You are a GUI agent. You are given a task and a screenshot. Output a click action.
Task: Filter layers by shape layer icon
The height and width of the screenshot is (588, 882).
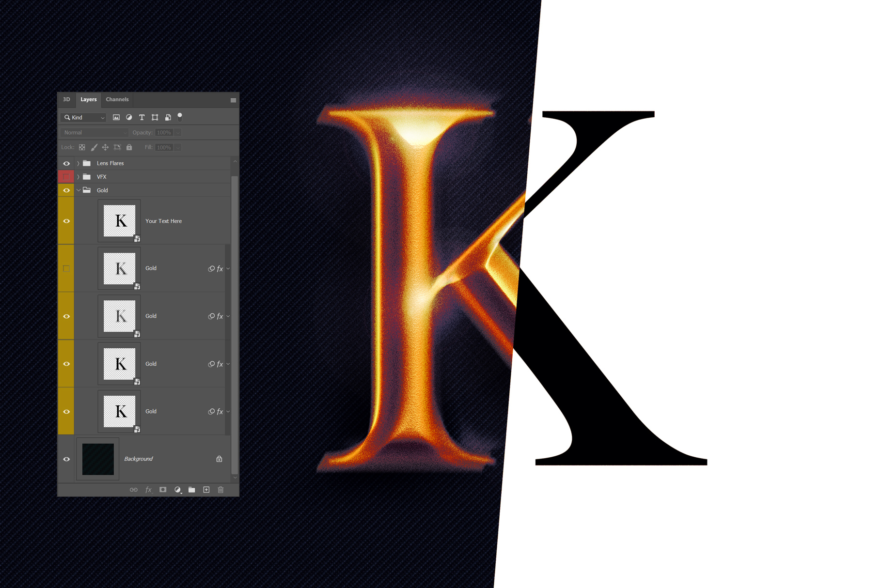pos(155,118)
